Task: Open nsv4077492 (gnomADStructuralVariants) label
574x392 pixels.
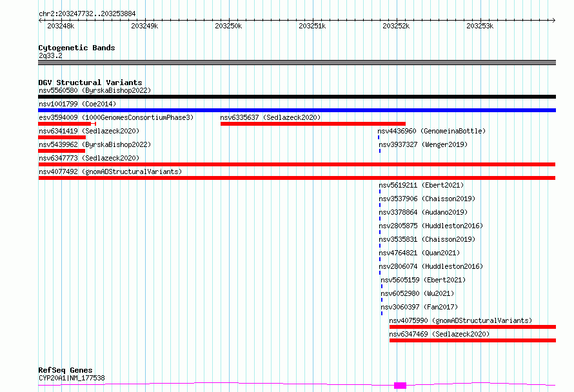Action: click(x=110, y=171)
